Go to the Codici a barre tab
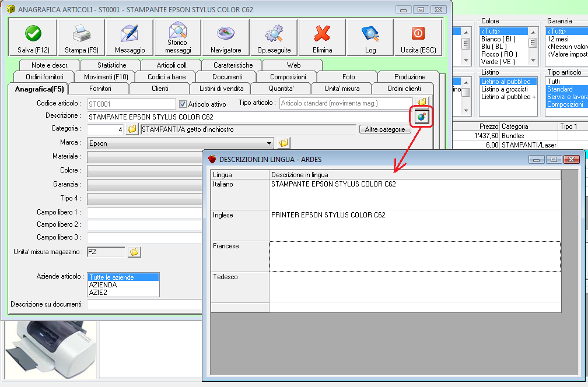588x387 pixels. 166,77
